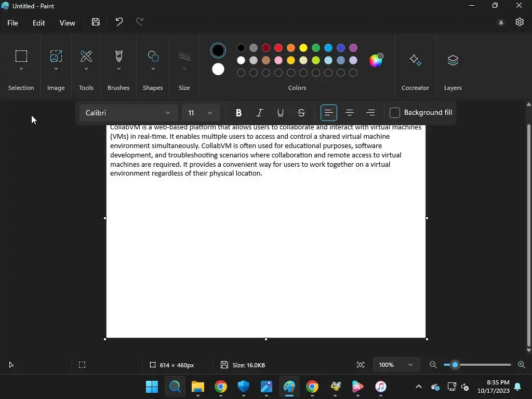Toggle Strikethrough formatting
Image resolution: width=532 pixels, height=399 pixels.
pyautogui.click(x=301, y=113)
